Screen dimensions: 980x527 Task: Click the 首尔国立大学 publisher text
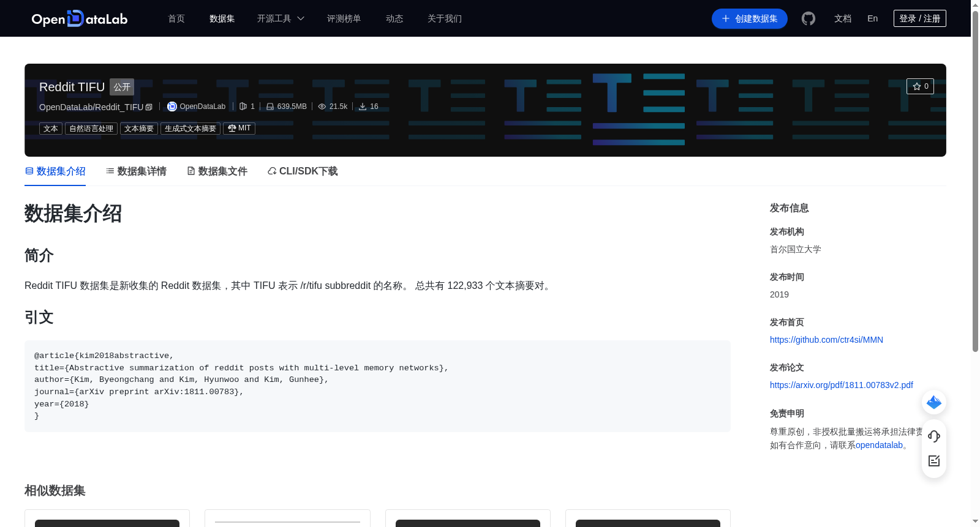tap(796, 249)
